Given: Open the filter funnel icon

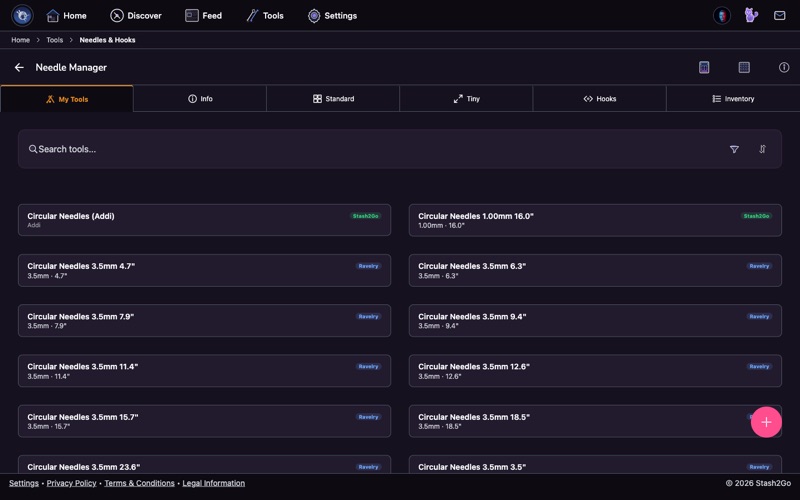Looking at the screenshot, I should click(x=734, y=149).
